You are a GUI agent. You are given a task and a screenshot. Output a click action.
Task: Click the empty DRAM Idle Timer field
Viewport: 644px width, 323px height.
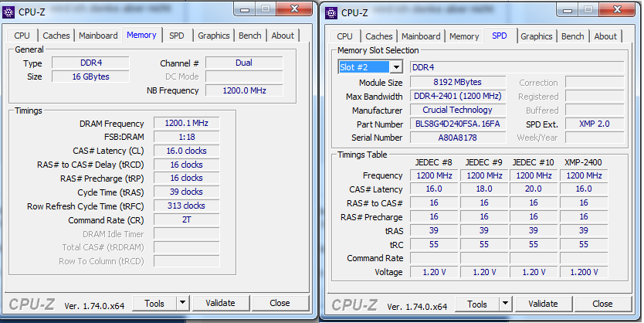[186, 234]
